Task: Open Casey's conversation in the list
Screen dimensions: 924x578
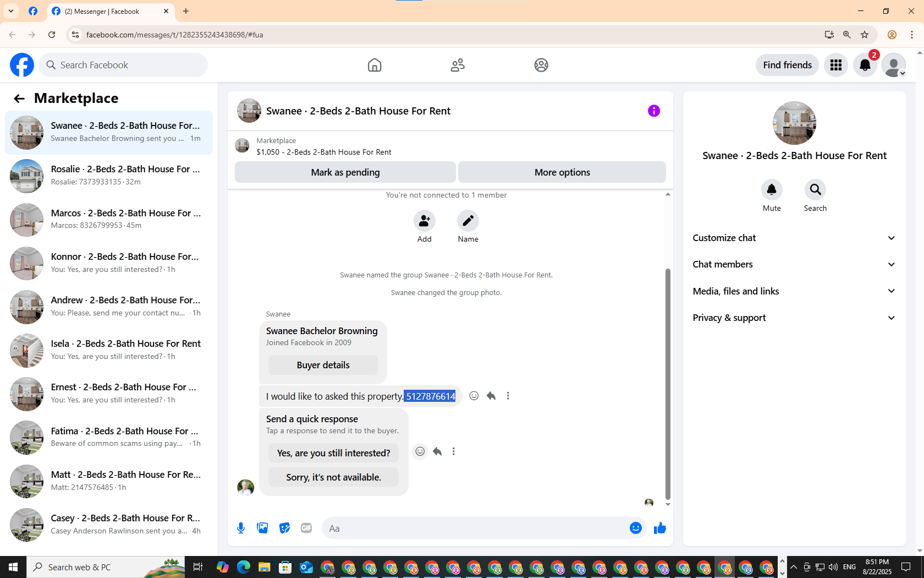Action: (x=109, y=525)
